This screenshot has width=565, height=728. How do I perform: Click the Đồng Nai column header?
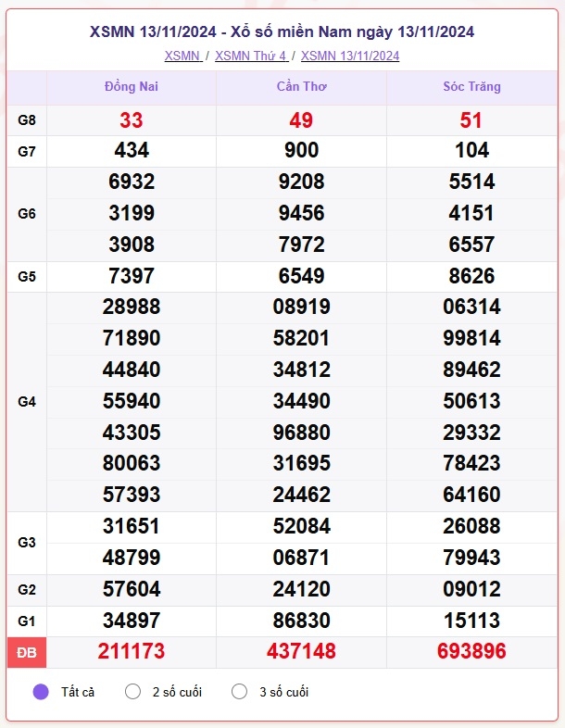click(132, 86)
